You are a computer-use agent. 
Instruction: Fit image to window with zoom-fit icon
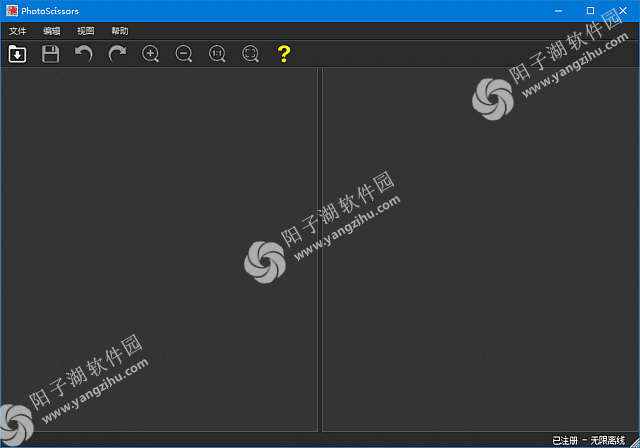pos(251,54)
